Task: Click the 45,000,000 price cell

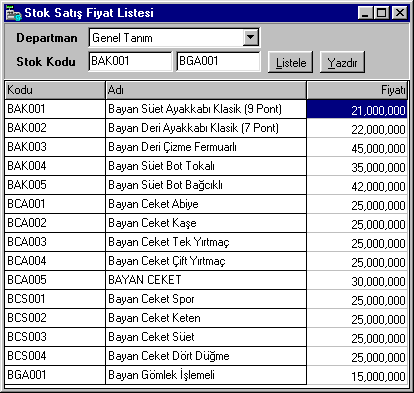Action: [357, 148]
